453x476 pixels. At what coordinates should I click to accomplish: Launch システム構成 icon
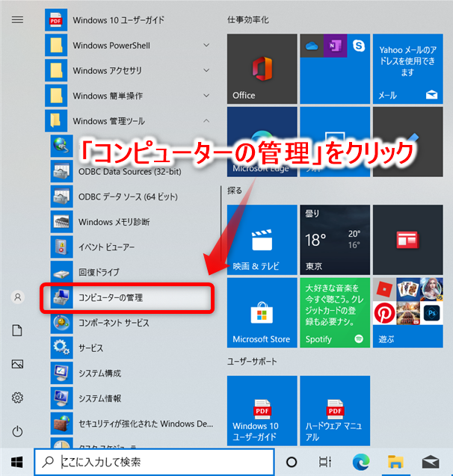point(61,373)
